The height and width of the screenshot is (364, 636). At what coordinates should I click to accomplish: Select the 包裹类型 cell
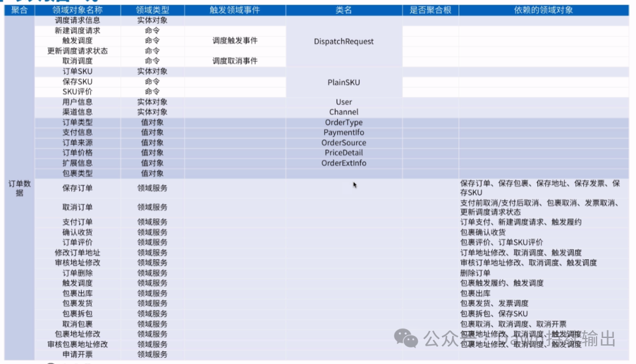78,173
